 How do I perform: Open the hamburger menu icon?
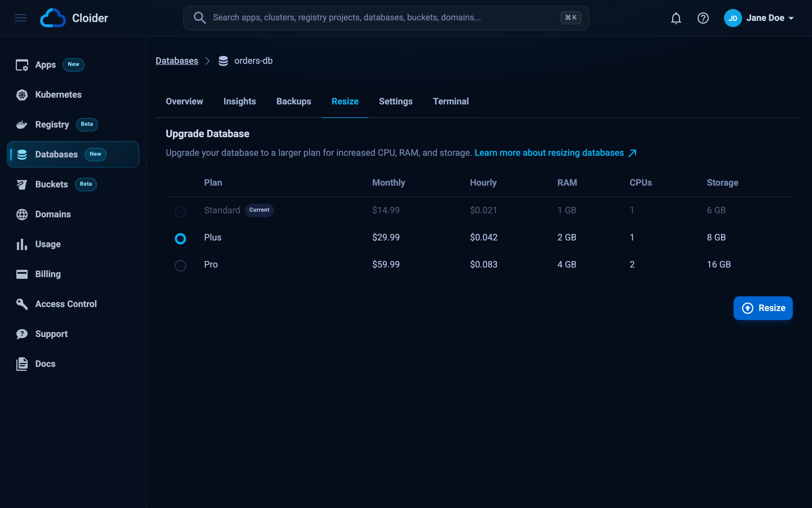(21, 18)
